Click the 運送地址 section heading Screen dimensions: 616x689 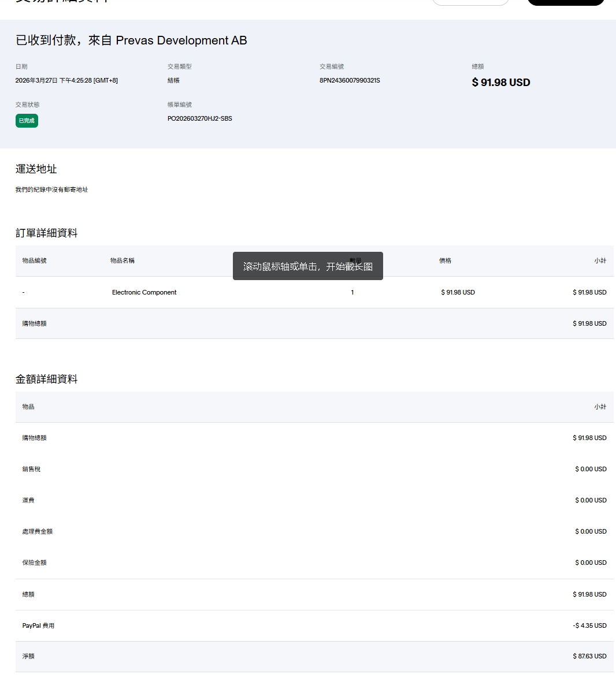click(x=36, y=169)
